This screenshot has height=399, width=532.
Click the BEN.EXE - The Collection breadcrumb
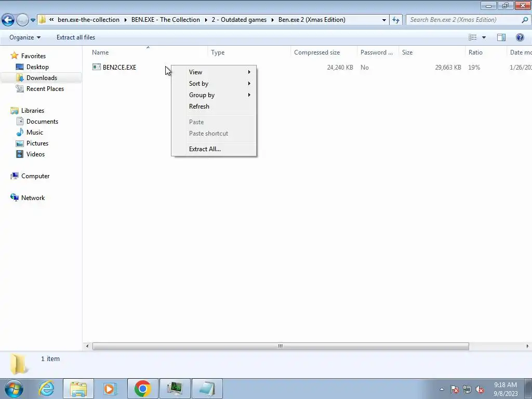click(x=166, y=20)
